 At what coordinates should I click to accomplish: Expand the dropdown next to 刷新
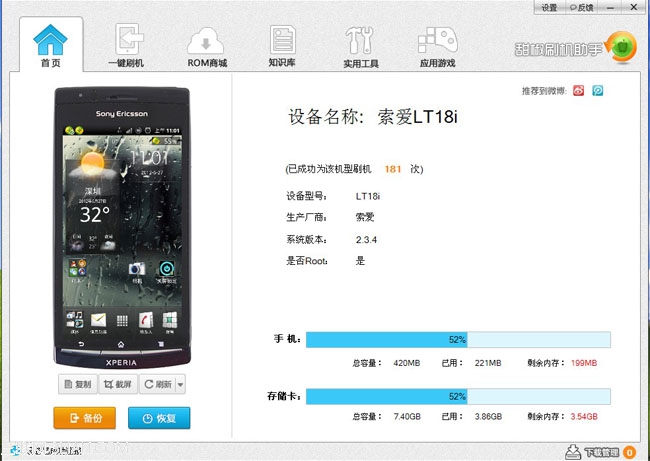pyautogui.click(x=180, y=384)
